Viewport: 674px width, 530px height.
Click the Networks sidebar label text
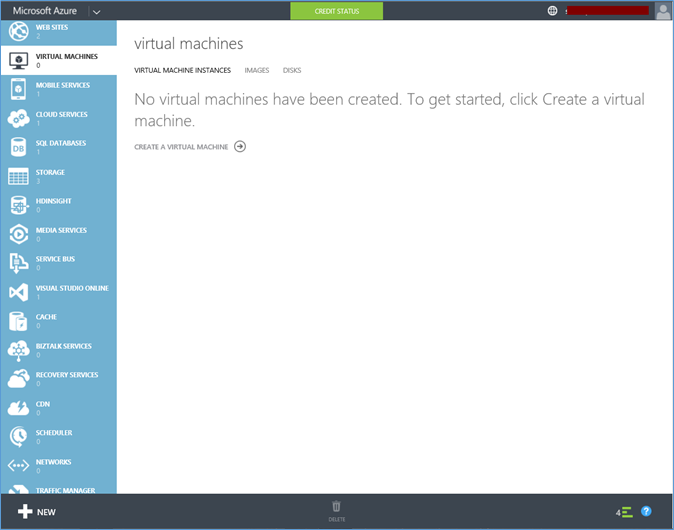(x=53, y=462)
